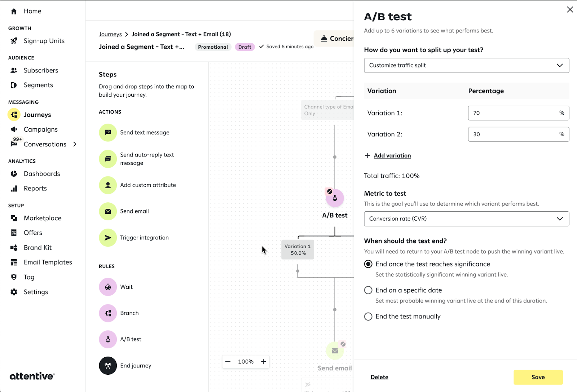Expand the Conversations submenu chevron
Viewport: 577px width, 392px height.
pos(75,144)
